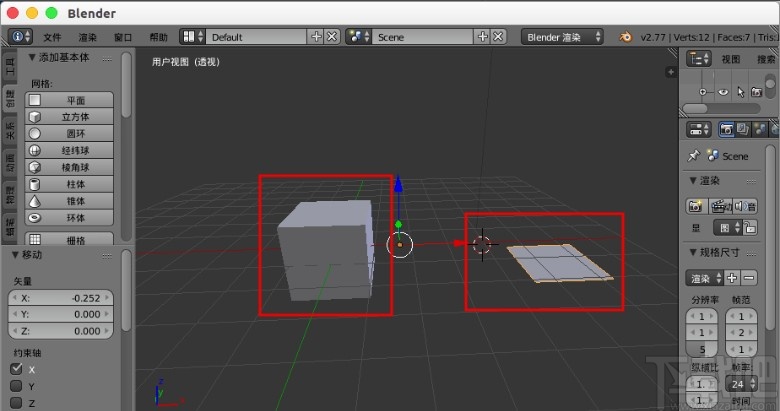Image resolution: width=780 pixels, height=411 pixels.
Task: Open the Properties editor type selector
Action: point(698,130)
